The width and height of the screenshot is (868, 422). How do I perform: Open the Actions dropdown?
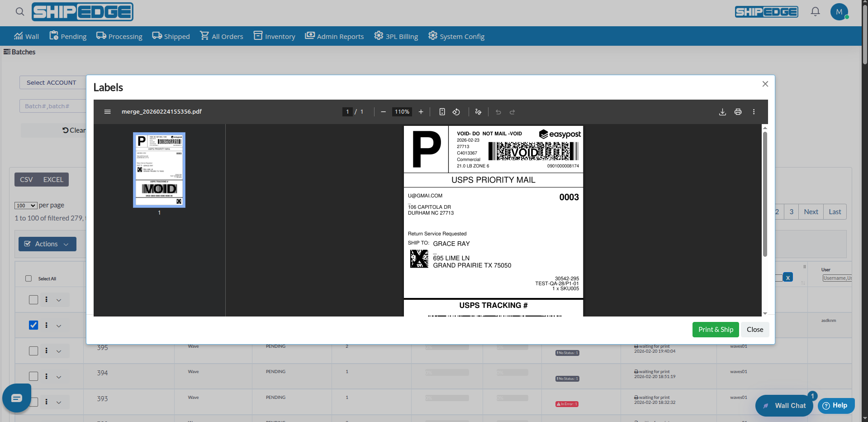coord(47,244)
